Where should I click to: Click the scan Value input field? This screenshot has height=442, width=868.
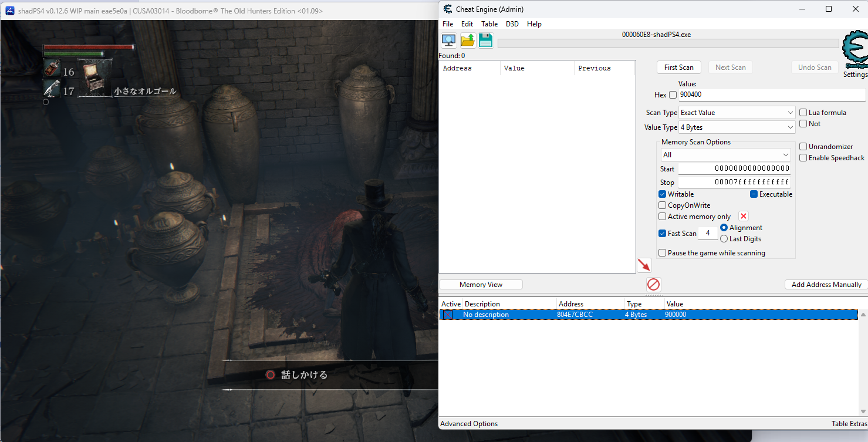[772, 95]
